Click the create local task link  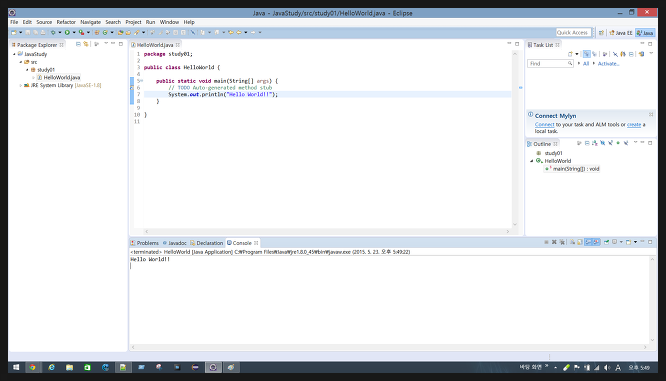pyautogui.click(x=634, y=124)
